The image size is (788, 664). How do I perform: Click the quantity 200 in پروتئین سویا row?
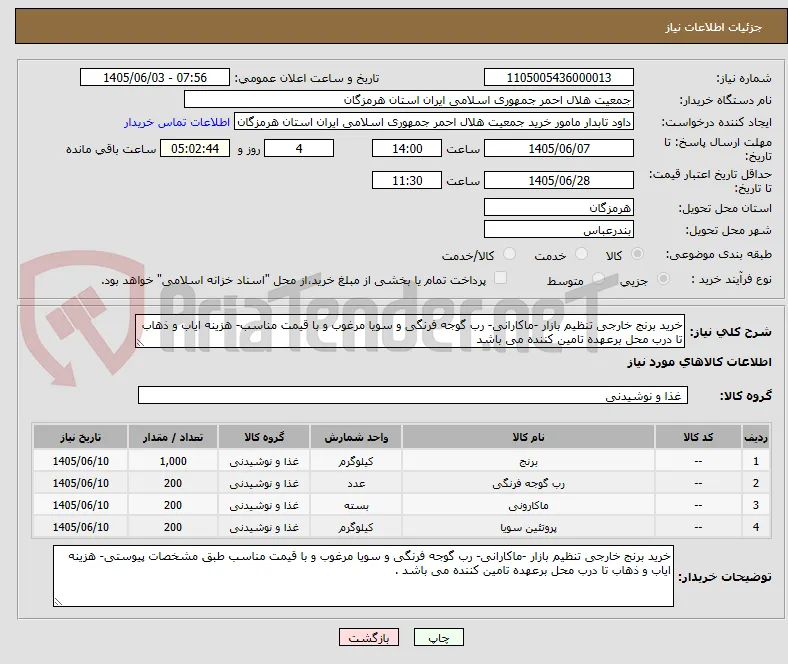[x=173, y=527]
